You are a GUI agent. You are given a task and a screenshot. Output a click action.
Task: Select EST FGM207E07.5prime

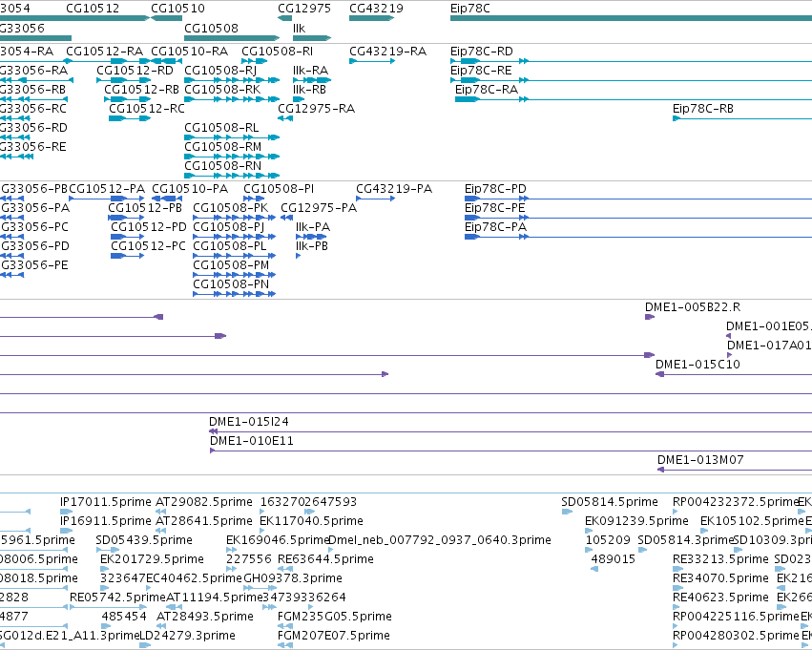point(334,637)
